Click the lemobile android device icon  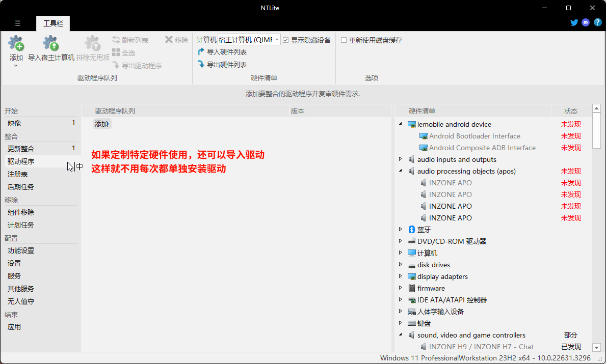point(412,124)
